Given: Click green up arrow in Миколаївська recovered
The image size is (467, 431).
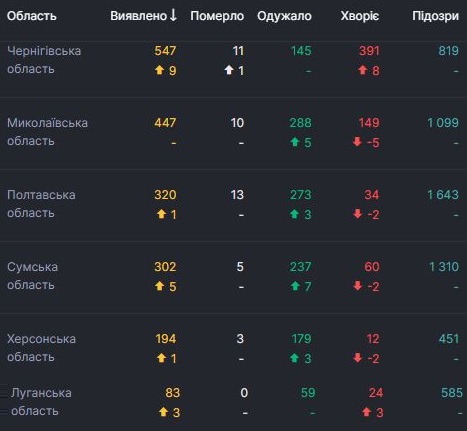Looking at the screenshot, I should [295, 142].
